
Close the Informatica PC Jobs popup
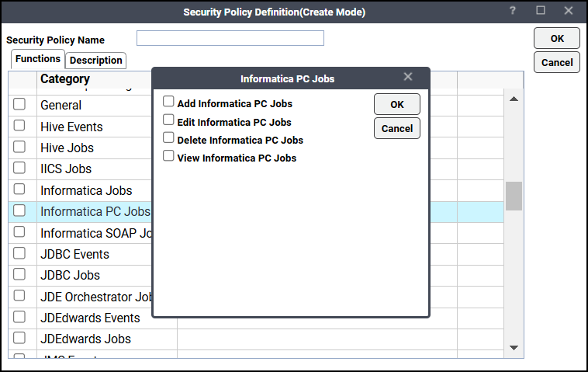(x=408, y=77)
